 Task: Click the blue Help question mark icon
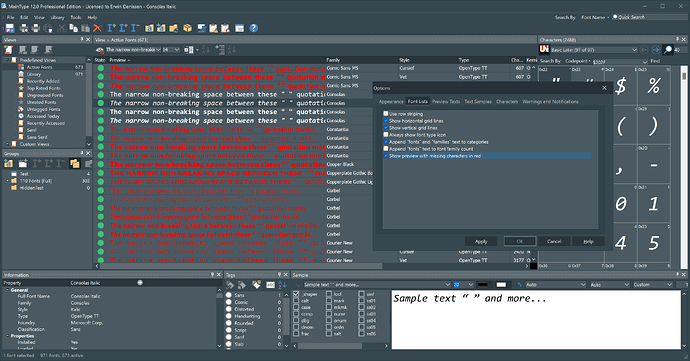pos(253,28)
